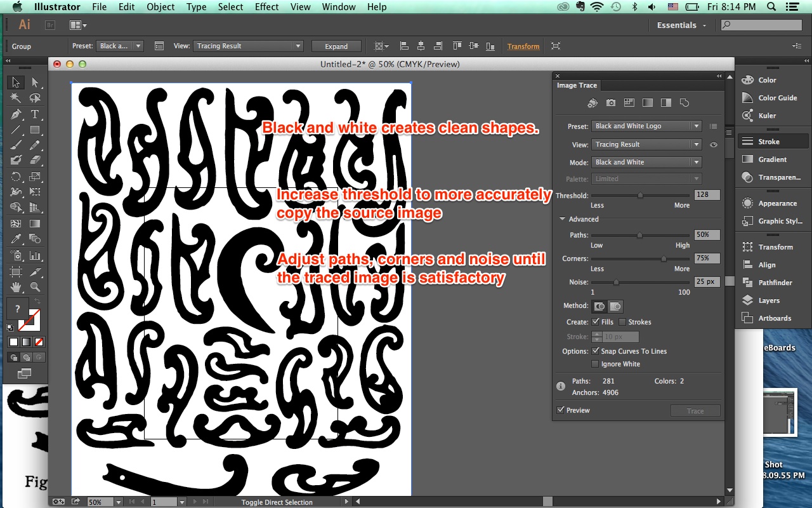Open Preset dropdown in control bar

[x=121, y=46]
